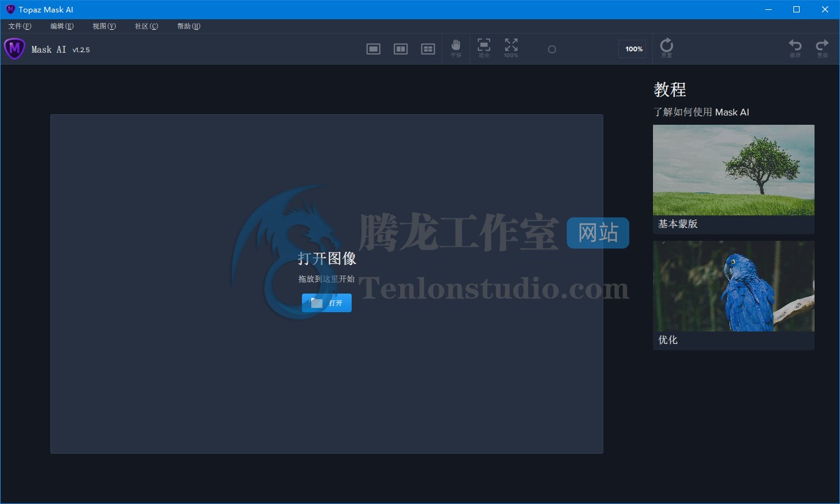Click the Mask AI purple logo icon
The width and height of the screenshot is (840, 504).
pos(14,48)
